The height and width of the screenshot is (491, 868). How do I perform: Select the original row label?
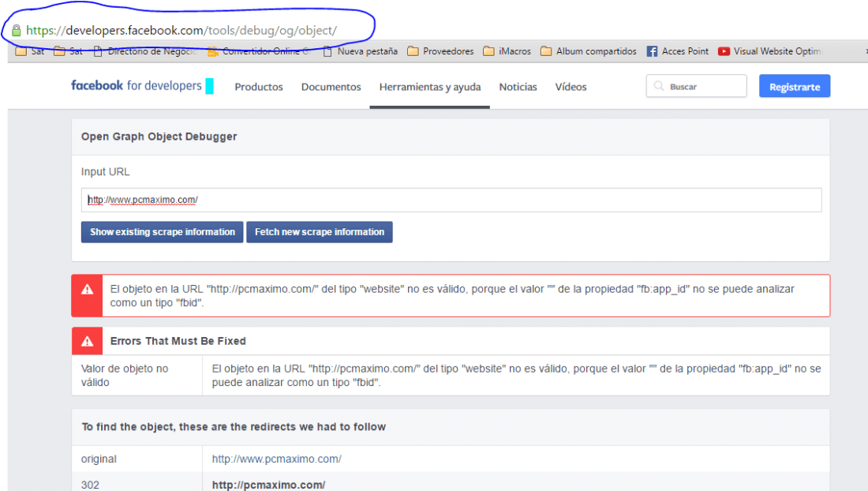pos(99,459)
